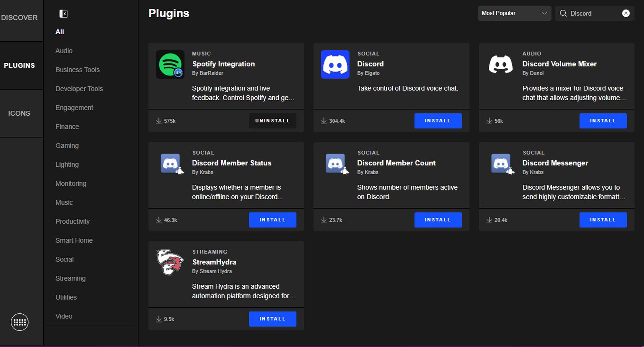Open the Spotify Integration title
This screenshot has height=347, width=644.
pos(224,64)
